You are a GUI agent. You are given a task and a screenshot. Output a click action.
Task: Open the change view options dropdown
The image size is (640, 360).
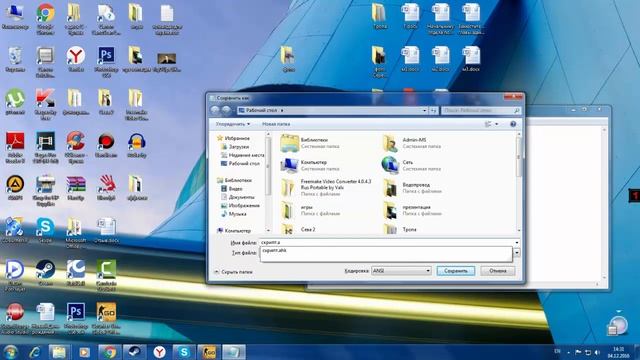point(497,124)
